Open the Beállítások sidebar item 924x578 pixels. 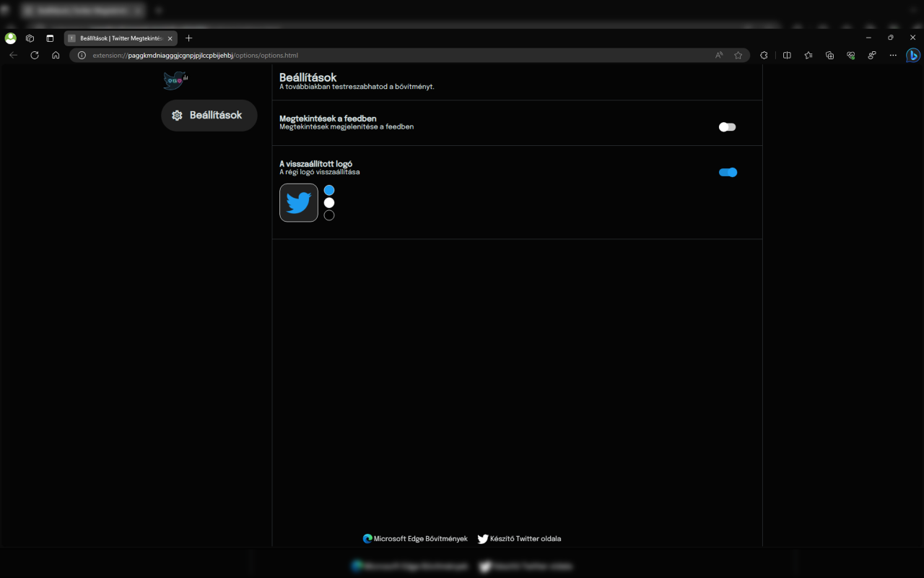209,116
